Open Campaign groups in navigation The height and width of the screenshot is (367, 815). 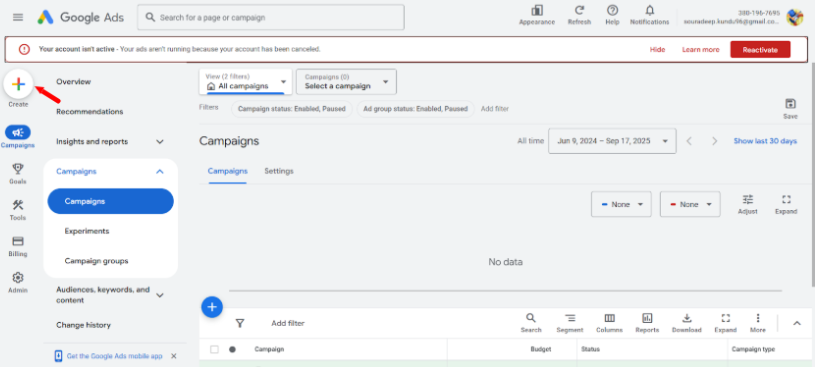[x=96, y=261]
